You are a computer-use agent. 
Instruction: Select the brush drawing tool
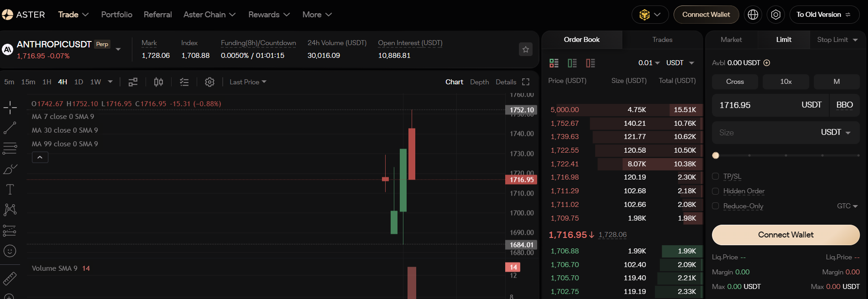coord(10,169)
